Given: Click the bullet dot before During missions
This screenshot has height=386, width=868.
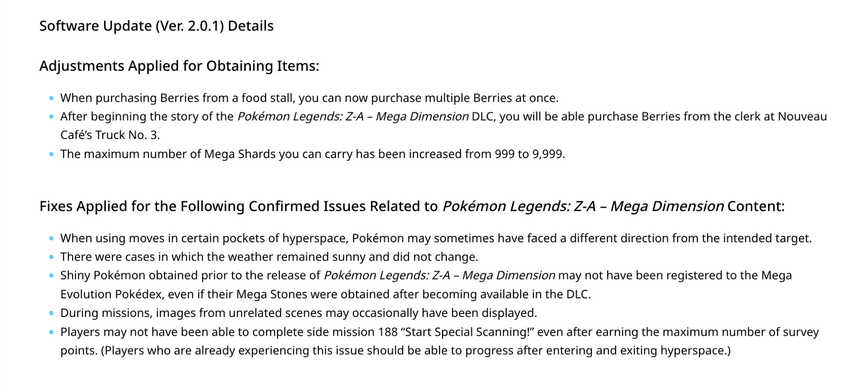Looking at the screenshot, I should click(52, 313).
